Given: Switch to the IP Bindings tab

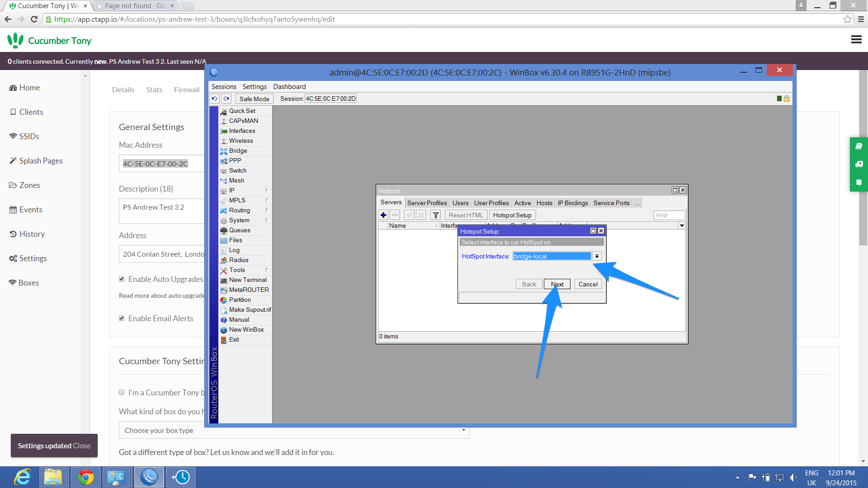Looking at the screenshot, I should point(573,203).
